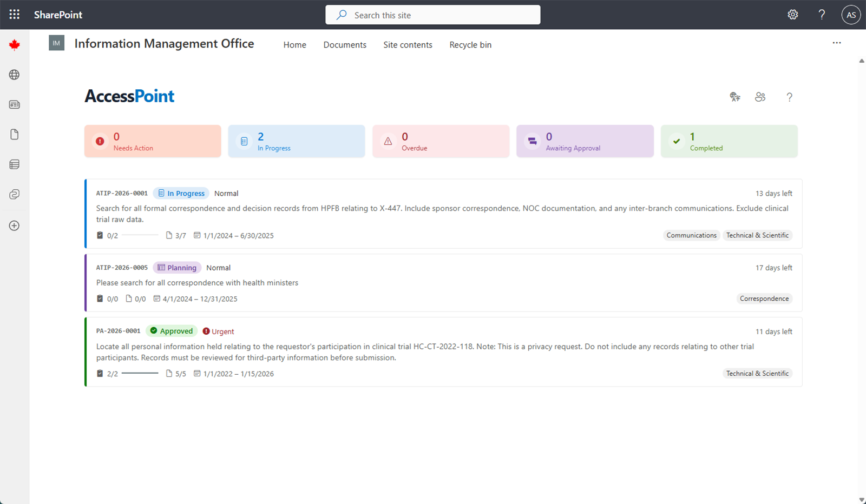Viewport: 866px width, 504px height.
Task: Open the Microsoft 365 app launcher grid
Action: click(x=14, y=14)
